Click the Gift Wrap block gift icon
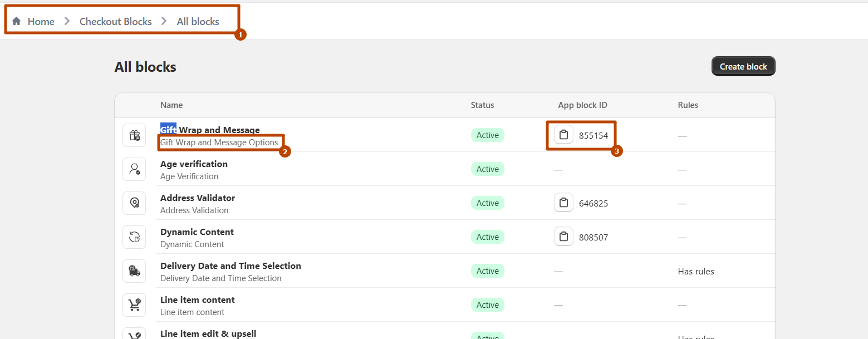Screen dimensions: 868x339 coord(134,135)
